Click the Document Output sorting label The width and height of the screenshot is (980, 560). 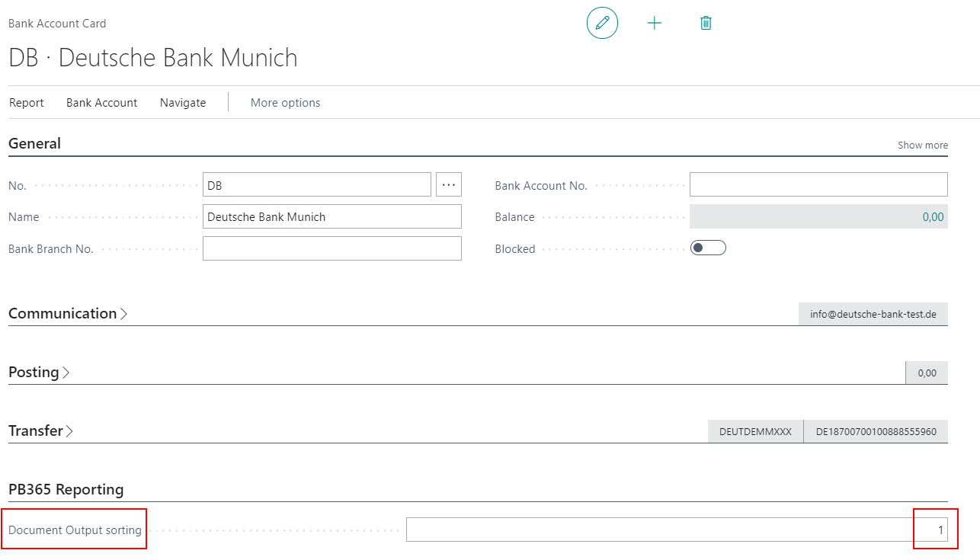click(x=75, y=530)
